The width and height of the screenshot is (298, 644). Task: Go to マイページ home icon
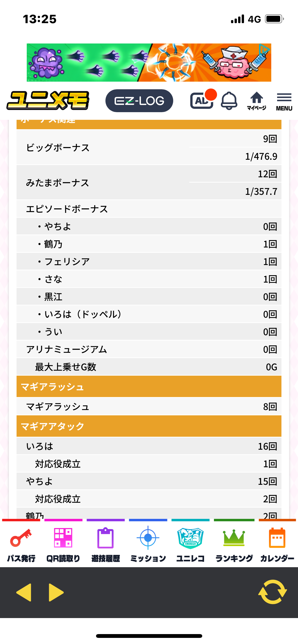pos(256,101)
